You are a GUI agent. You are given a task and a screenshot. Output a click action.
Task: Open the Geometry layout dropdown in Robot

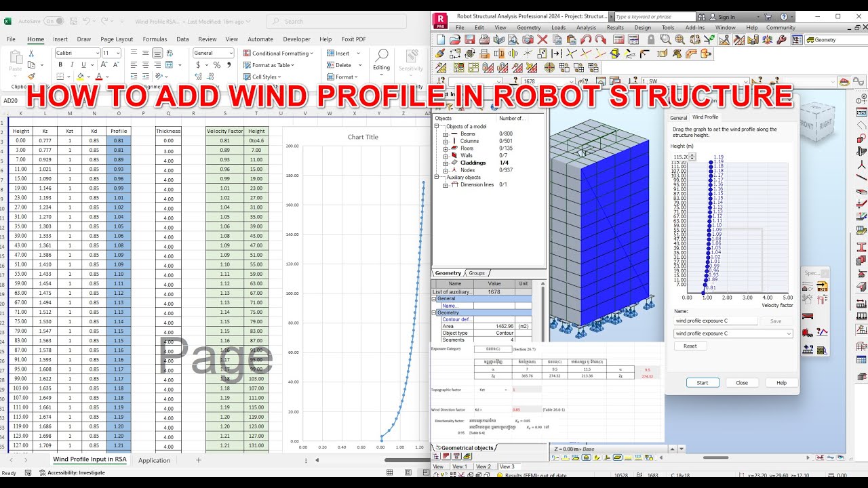837,40
